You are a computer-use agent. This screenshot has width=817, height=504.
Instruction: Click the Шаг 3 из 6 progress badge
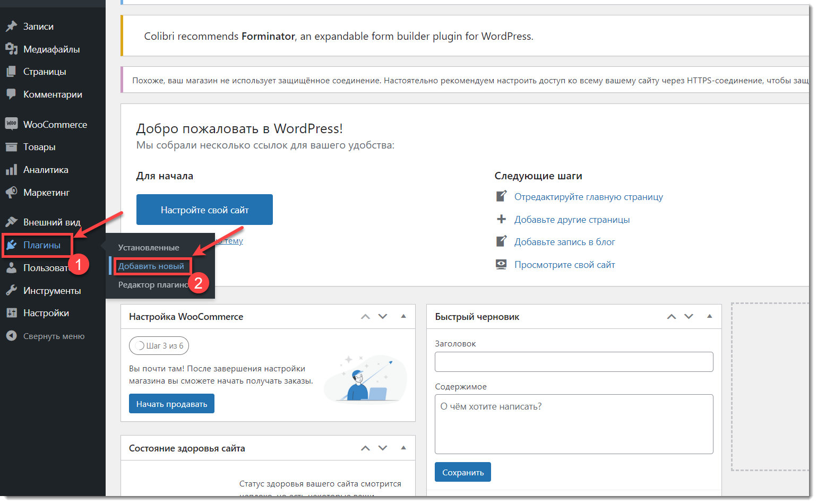pos(159,345)
